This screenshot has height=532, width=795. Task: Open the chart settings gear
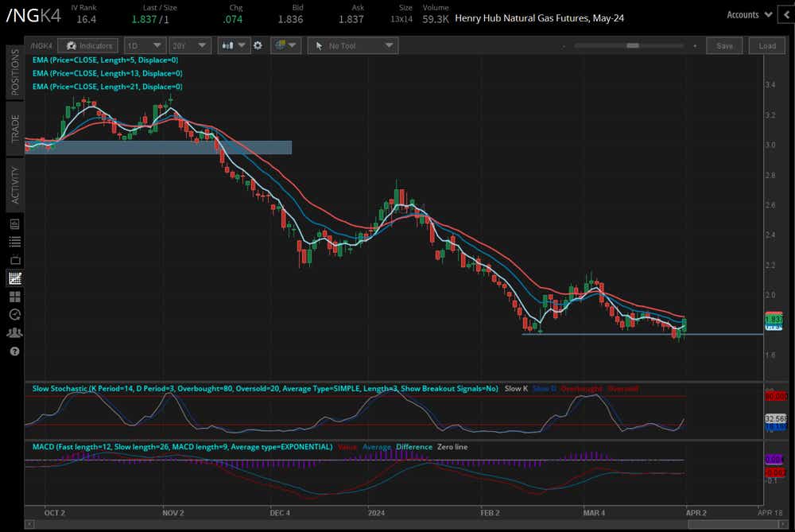(x=258, y=46)
